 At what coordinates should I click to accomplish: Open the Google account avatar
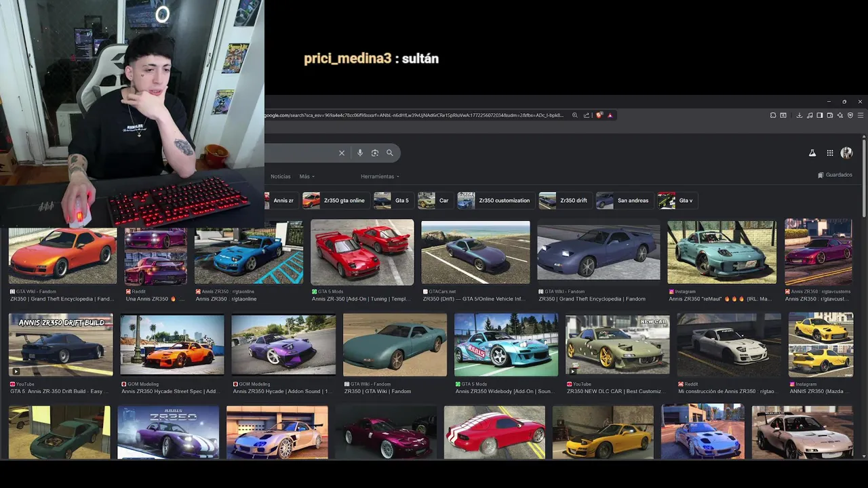[847, 153]
